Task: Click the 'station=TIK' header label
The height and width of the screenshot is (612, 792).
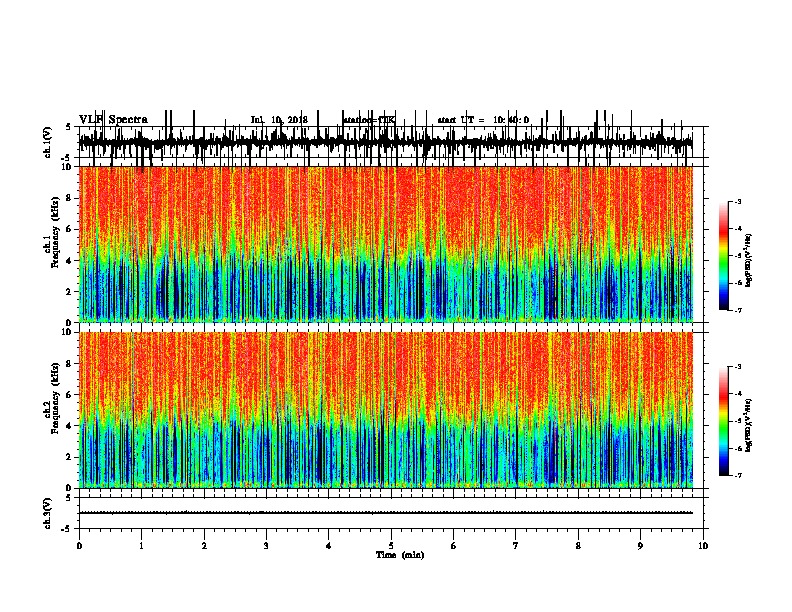Action: [x=369, y=120]
